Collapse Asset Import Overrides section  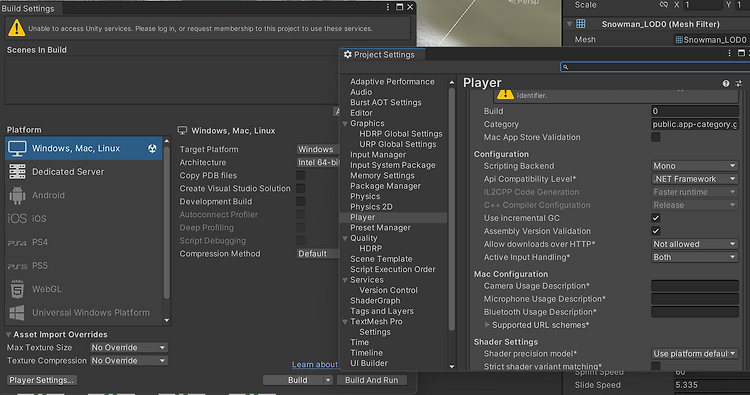coord(9,335)
